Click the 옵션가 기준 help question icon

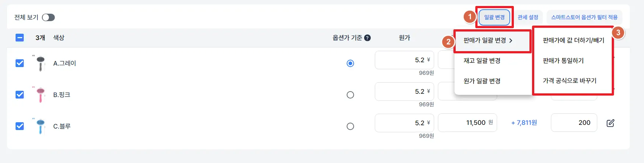pyautogui.click(x=367, y=38)
